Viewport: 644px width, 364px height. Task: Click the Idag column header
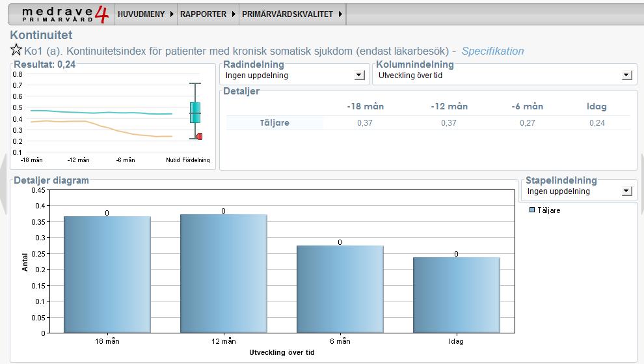click(597, 107)
